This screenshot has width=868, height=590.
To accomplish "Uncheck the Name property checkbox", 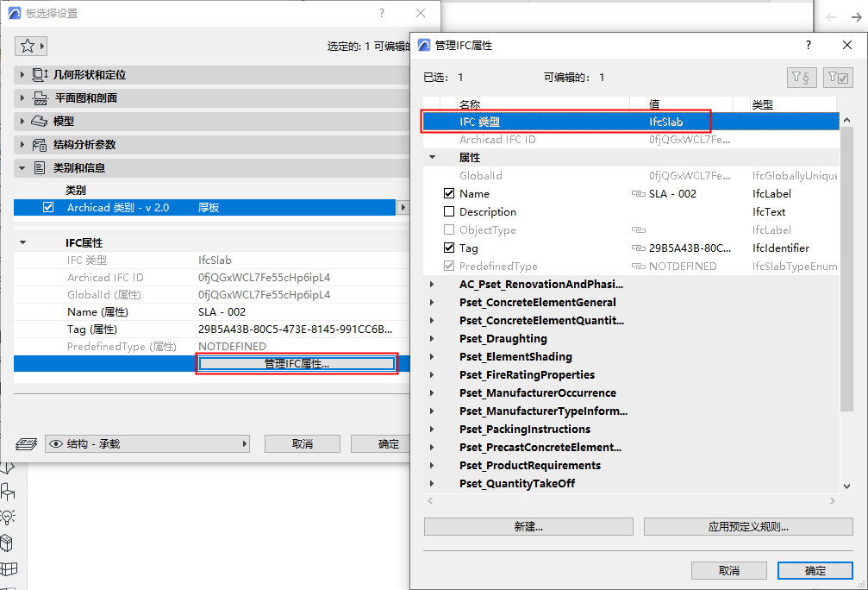I will 449,193.
